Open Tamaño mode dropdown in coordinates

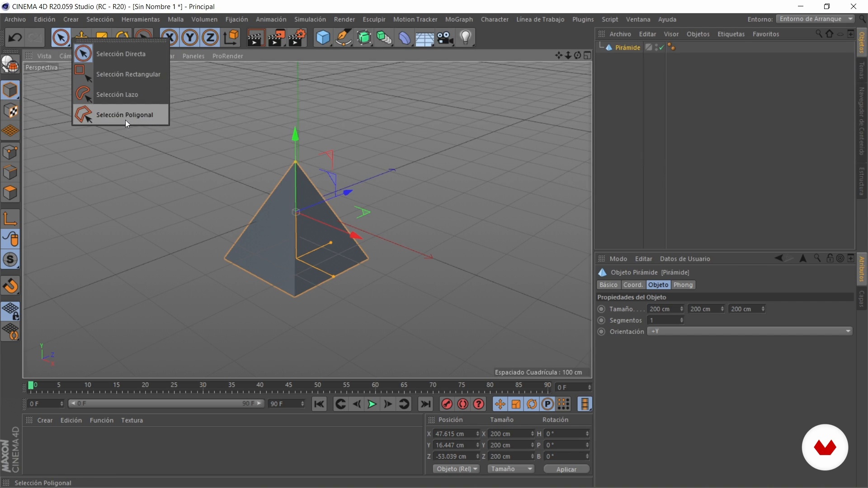511,469
